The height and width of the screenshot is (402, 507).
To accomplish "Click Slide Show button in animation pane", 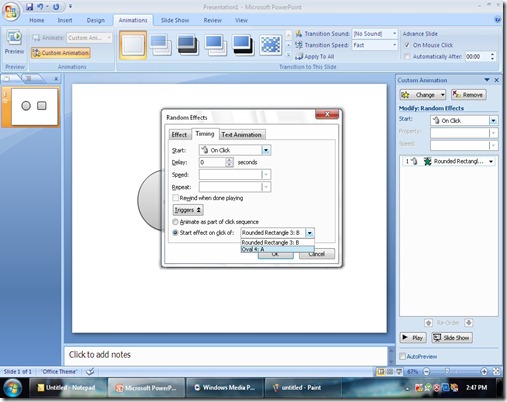I will coord(452,338).
